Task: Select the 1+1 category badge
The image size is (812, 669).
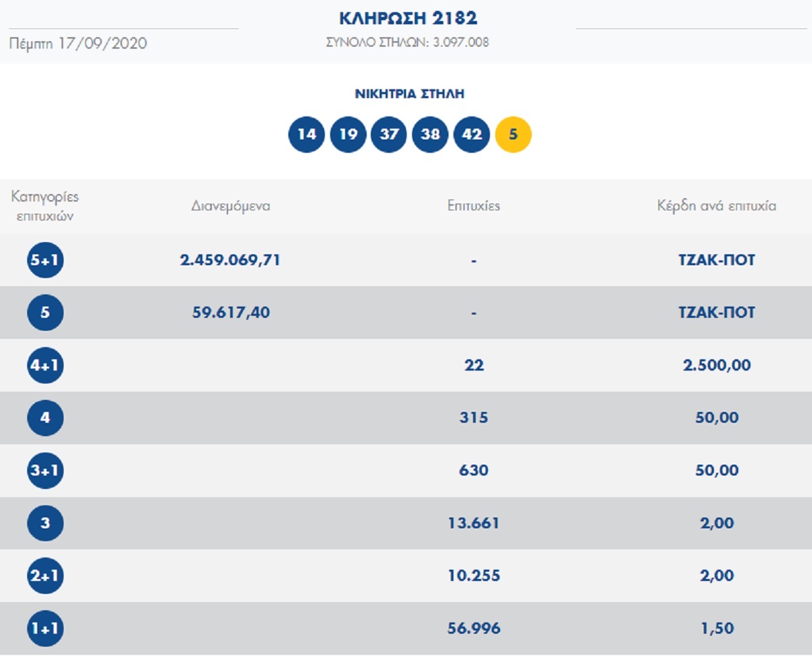Action: point(45,629)
